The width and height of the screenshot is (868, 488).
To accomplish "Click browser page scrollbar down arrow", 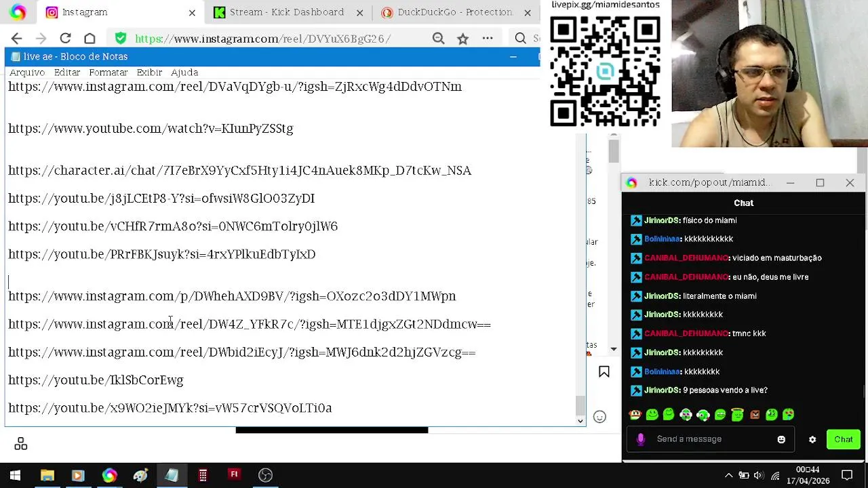I will click(614, 348).
